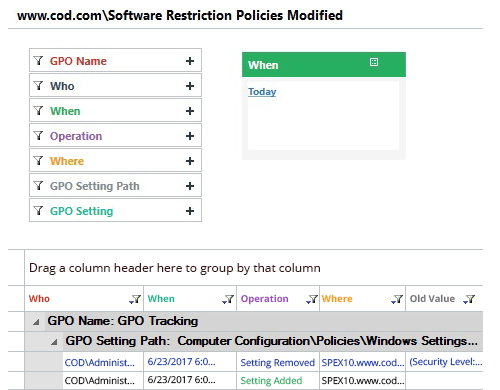
Task: Collapse the GPO Name: GPO Tracking group
Action: click(x=36, y=322)
